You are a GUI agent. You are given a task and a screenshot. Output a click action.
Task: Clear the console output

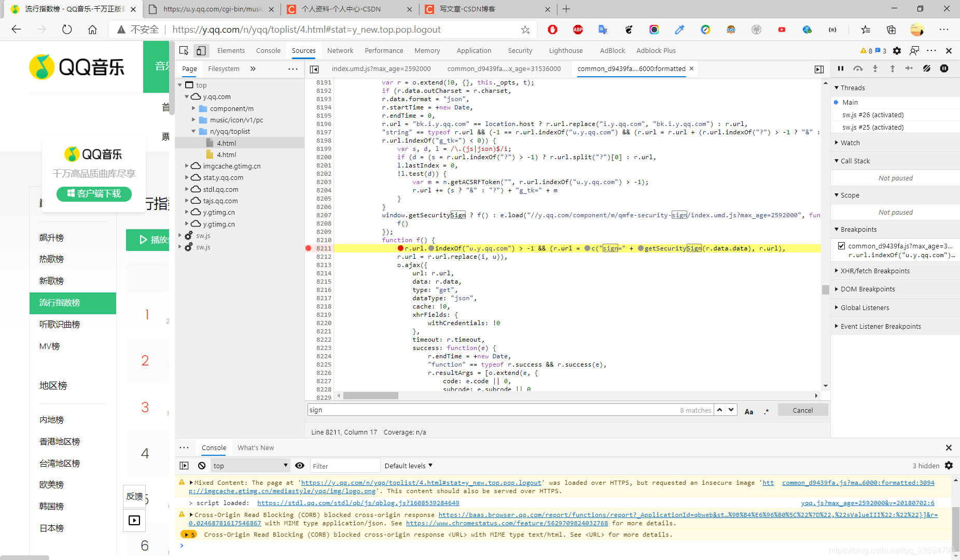pyautogui.click(x=202, y=466)
